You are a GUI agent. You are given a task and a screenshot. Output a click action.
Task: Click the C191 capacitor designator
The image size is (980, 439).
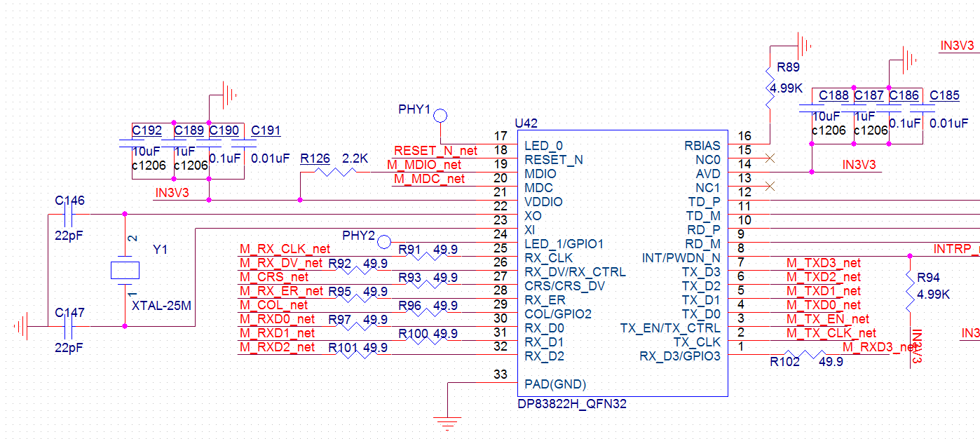coord(266,130)
